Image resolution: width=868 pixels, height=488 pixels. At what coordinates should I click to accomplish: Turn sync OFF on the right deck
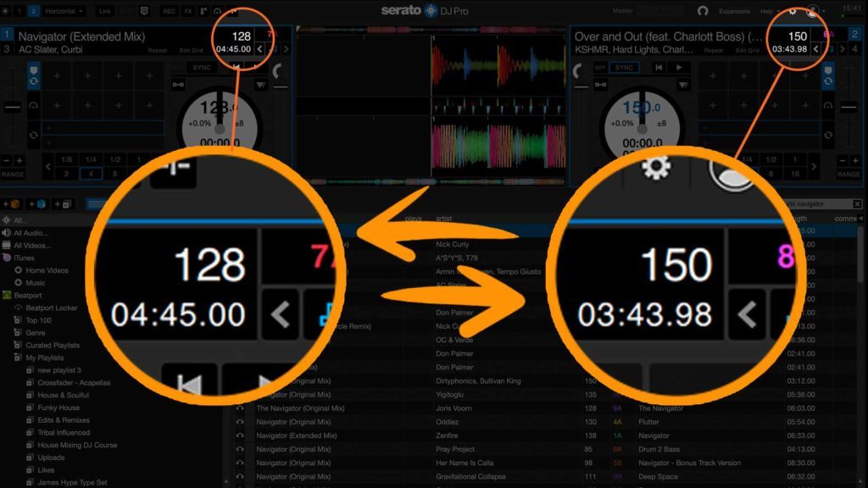coord(601,68)
